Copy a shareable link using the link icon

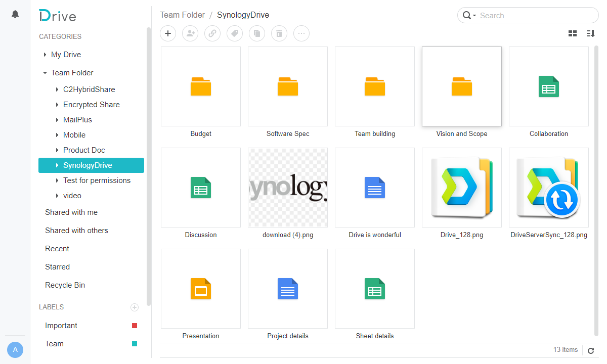(x=212, y=33)
